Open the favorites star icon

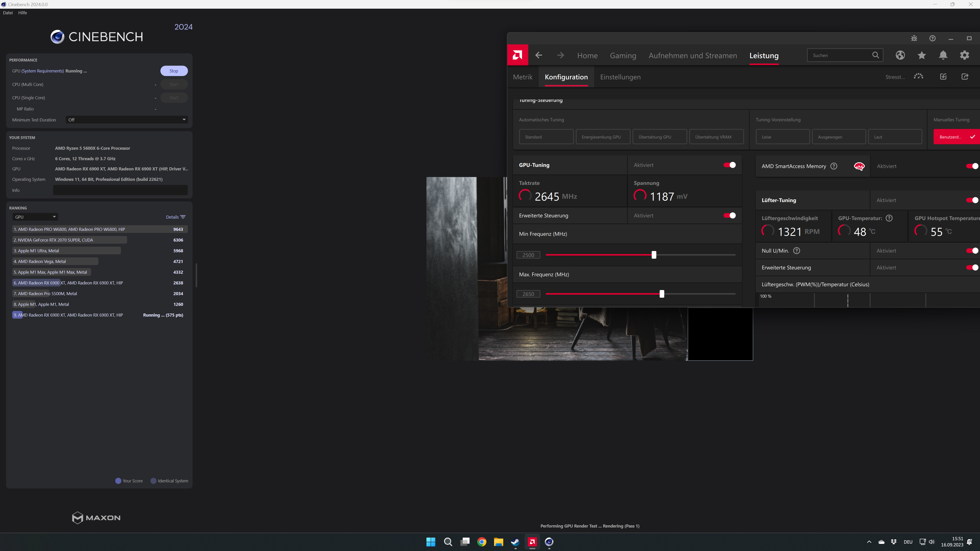[921, 55]
